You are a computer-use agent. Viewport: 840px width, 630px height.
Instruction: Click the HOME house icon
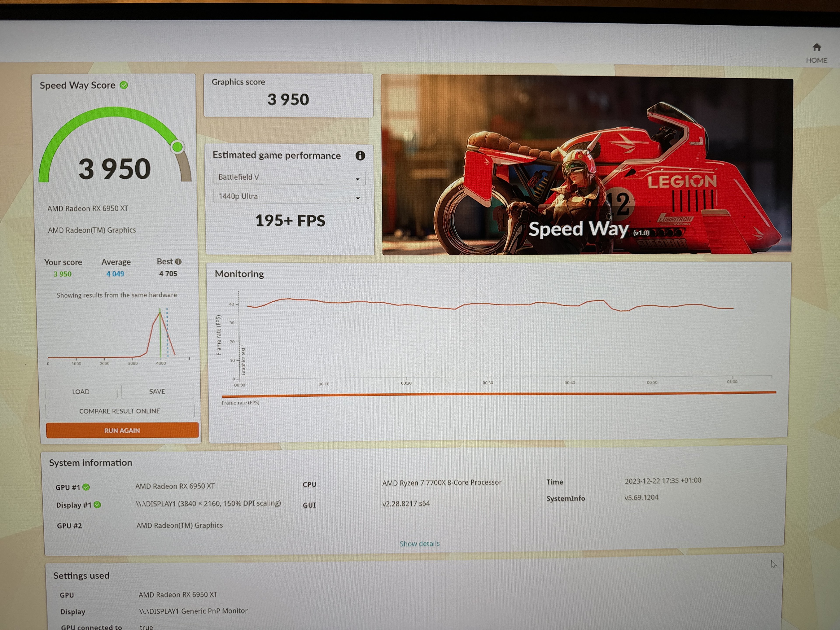(x=816, y=47)
